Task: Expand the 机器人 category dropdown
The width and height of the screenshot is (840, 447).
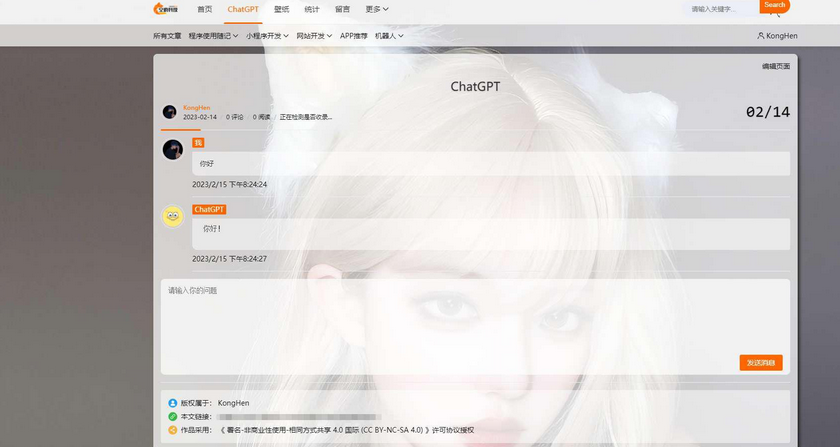Action: (389, 36)
